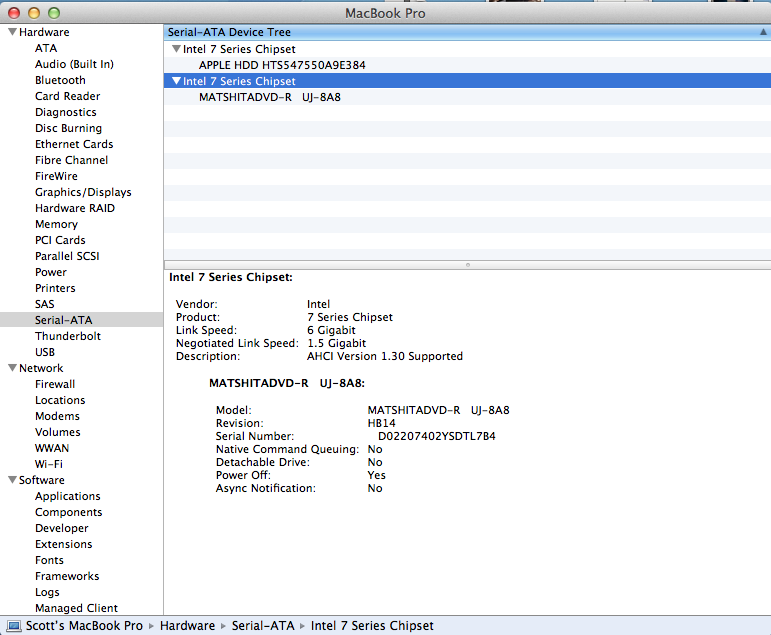Select Printers in sidebar

tap(55, 288)
